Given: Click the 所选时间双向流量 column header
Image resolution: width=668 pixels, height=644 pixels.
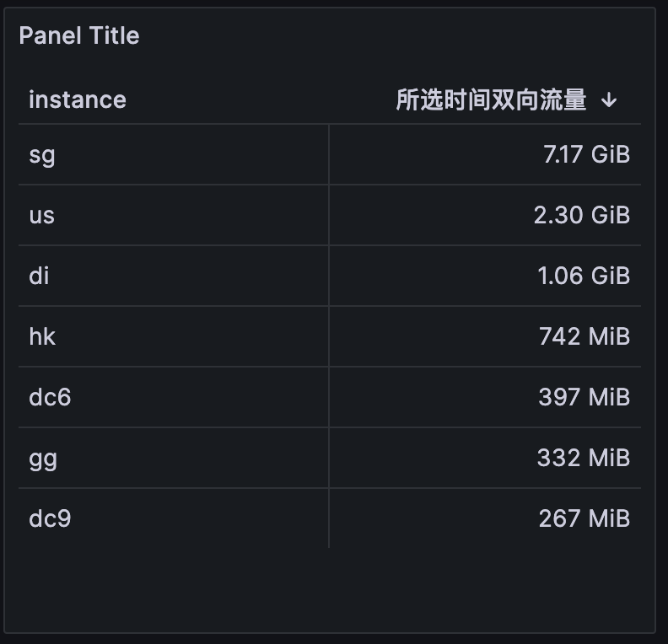Looking at the screenshot, I should tap(491, 99).
